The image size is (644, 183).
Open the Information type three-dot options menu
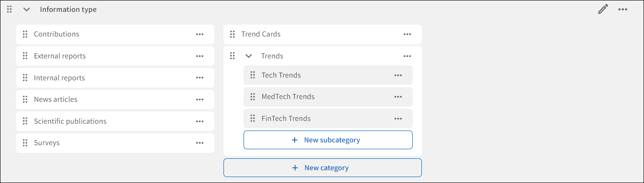pos(623,9)
